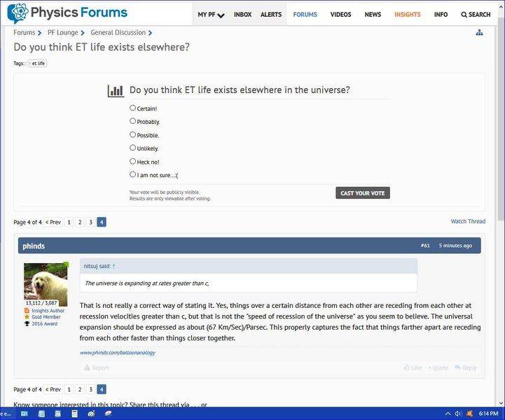
Task: Click the Watch Thread link
Action: [468, 221]
